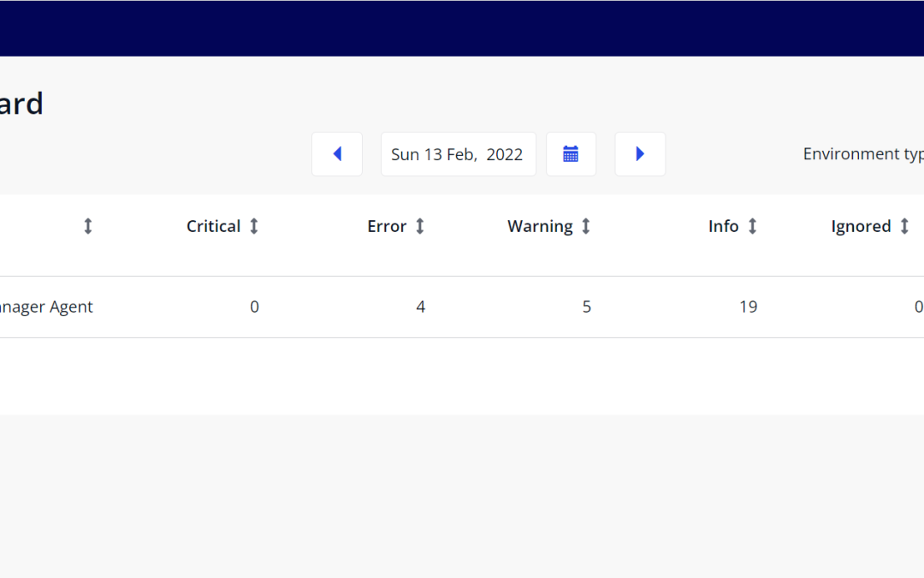Click the Info count value 19
Image resolution: width=924 pixels, height=578 pixels.
(748, 307)
